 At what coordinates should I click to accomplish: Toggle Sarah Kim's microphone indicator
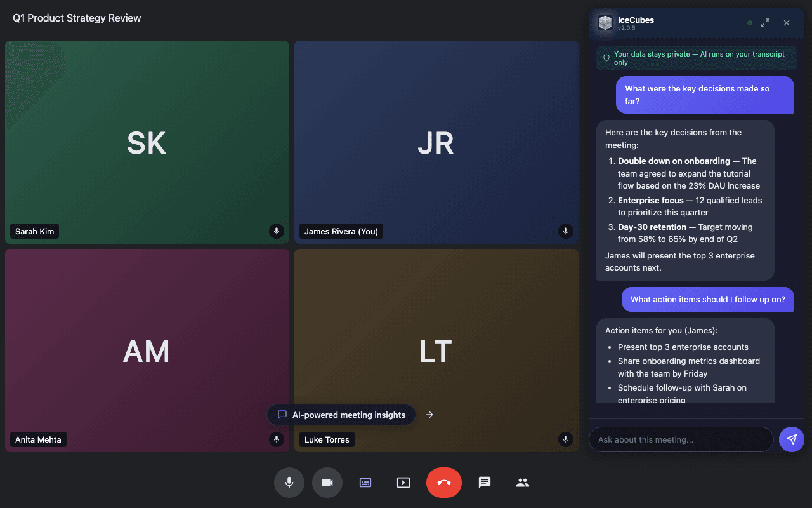tap(277, 231)
